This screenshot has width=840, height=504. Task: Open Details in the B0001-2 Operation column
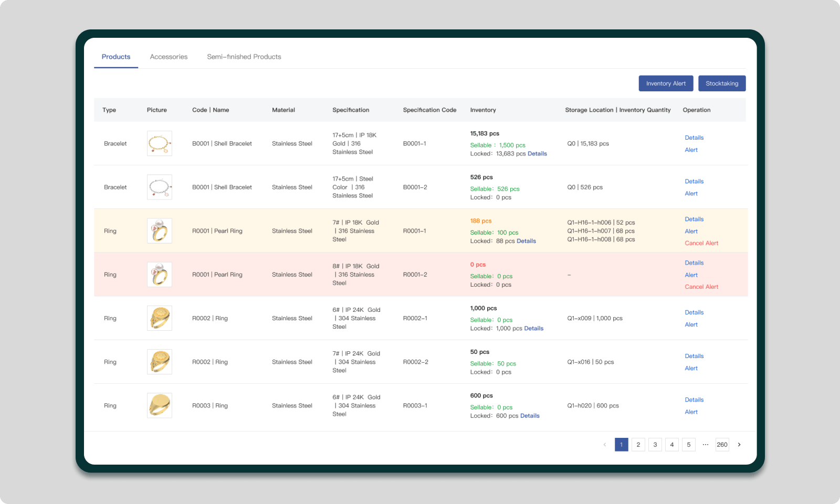coord(694,181)
